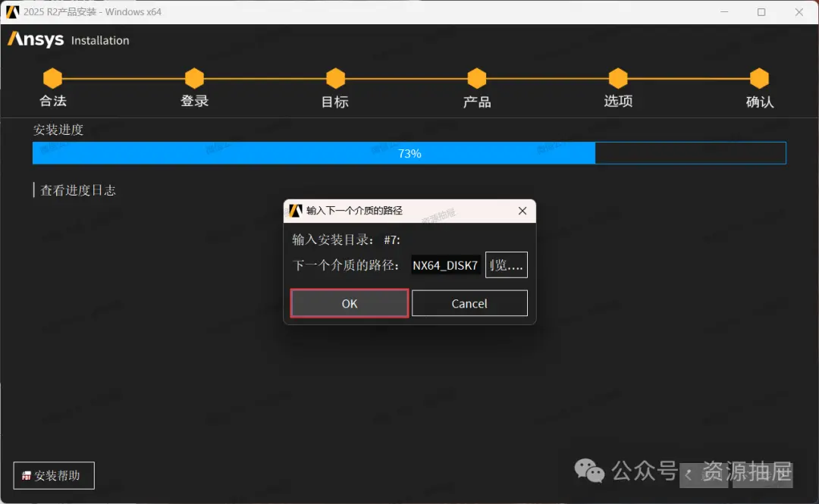Expand 查看进度日志 progress log
The height and width of the screenshot is (504, 819).
click(77, 190)
